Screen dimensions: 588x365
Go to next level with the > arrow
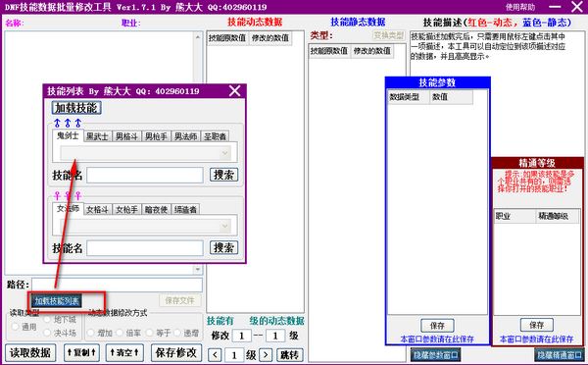(266, 355)
